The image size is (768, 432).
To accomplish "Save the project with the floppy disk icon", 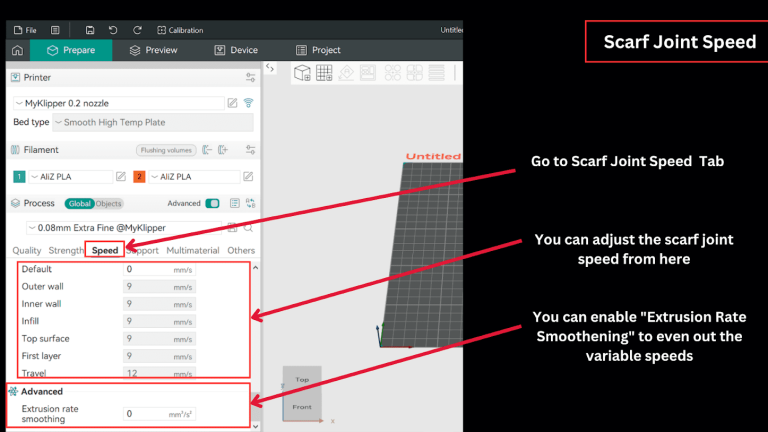I will (x=90, y=30).
